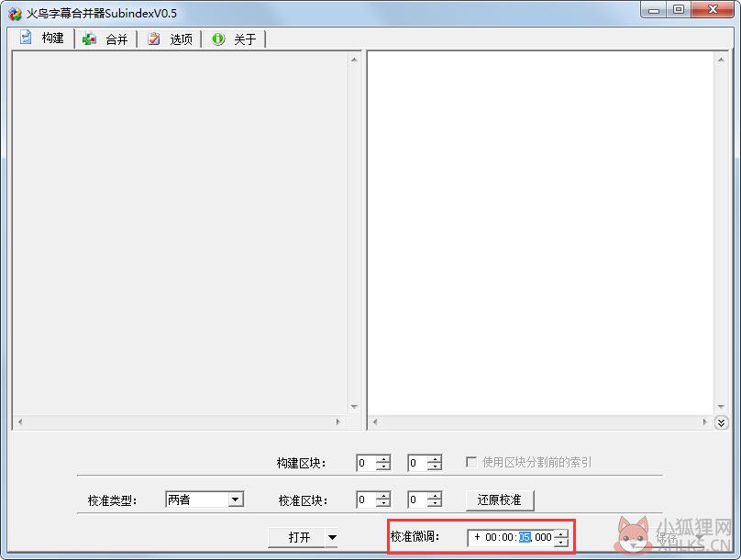The height and width of the screenshot is (560, 741).
Task: Click the 构建 tab document icon
Action: (x=26, y=38)
